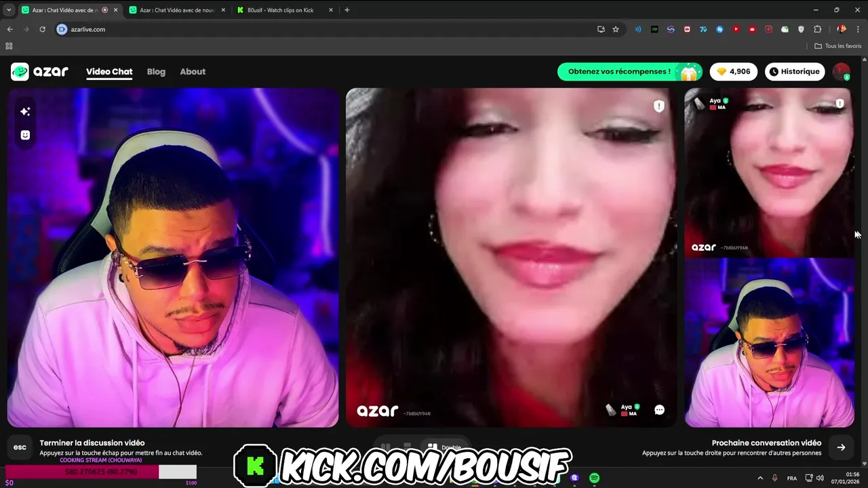868x488 pixels.
Task: Switch to the Video Chat tab
Action: click(x=109, y=72)
